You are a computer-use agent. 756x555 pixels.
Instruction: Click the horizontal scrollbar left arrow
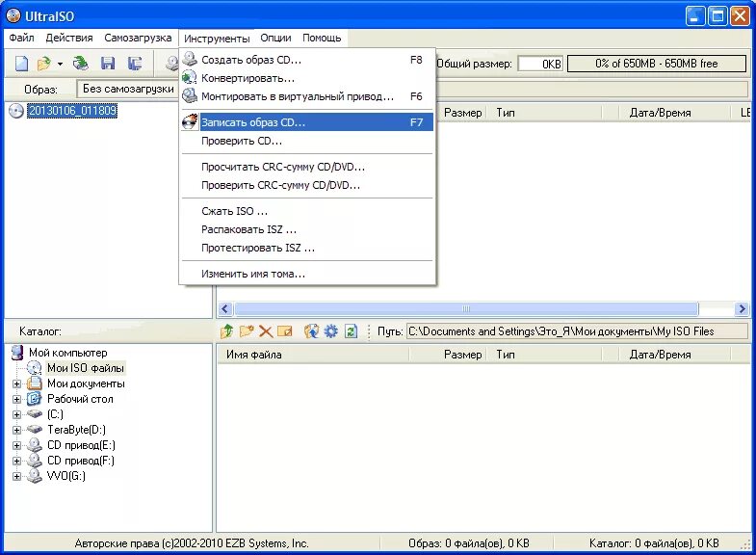click(x=225, y=308)
